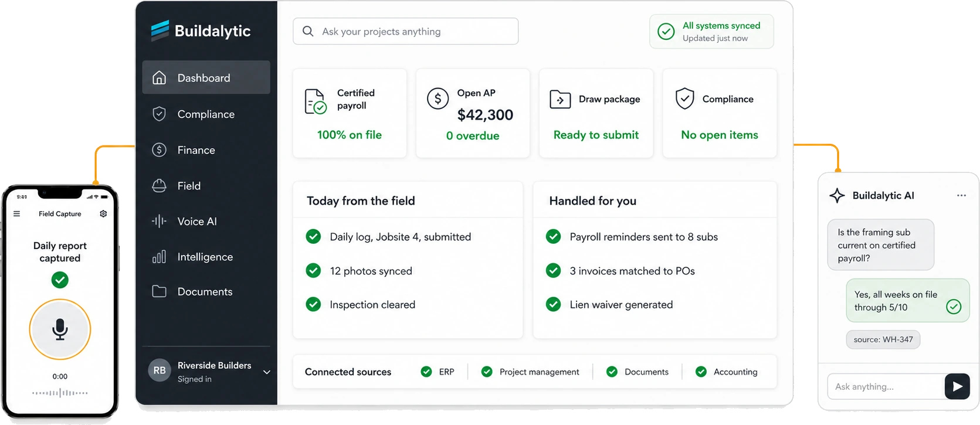Click the Draw package folder icon
Image resolution: width=980 pixels, height=425 pixels.
pos(560,99)
